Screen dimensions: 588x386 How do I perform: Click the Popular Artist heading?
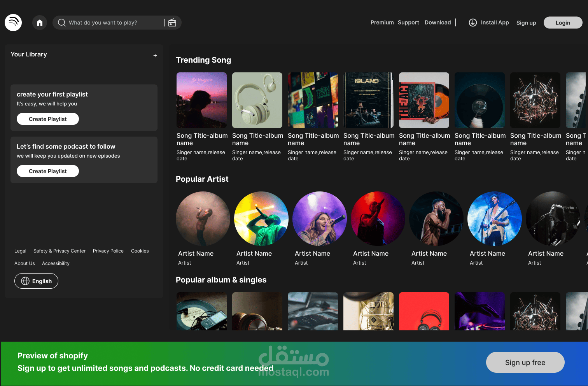[202, 179]
